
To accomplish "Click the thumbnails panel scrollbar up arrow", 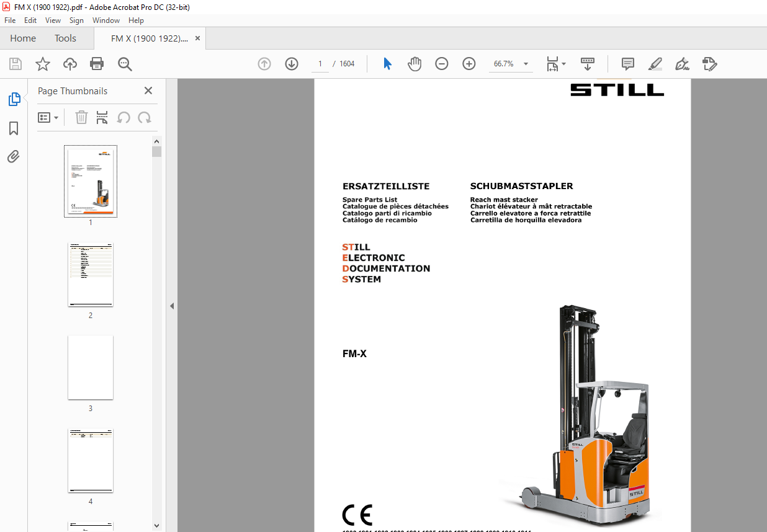I will 156,141.
